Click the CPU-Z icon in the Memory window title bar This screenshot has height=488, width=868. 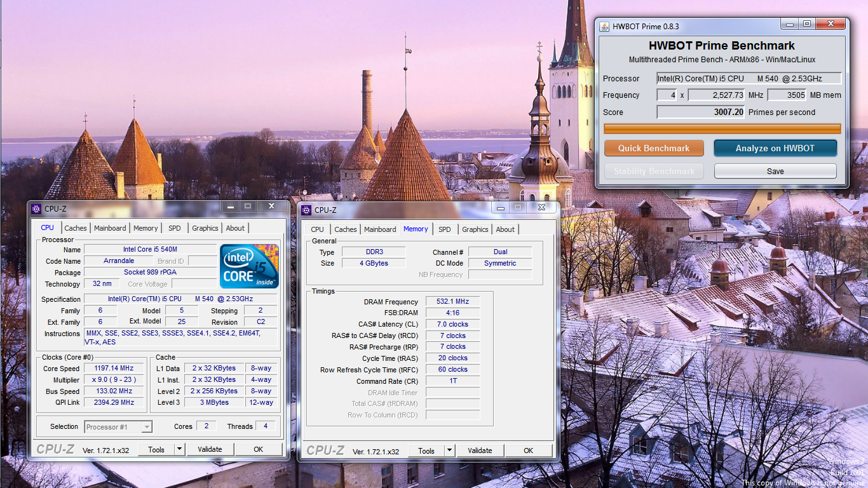(306, 210)
